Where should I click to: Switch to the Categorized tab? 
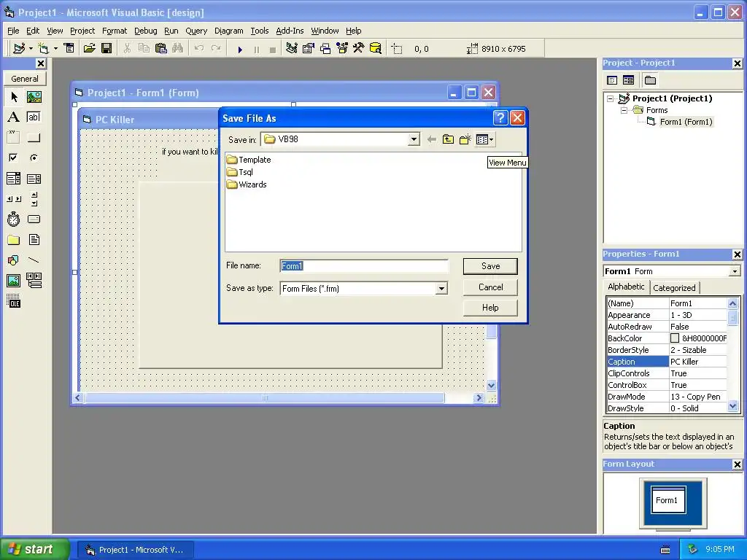tap(674, 287)
